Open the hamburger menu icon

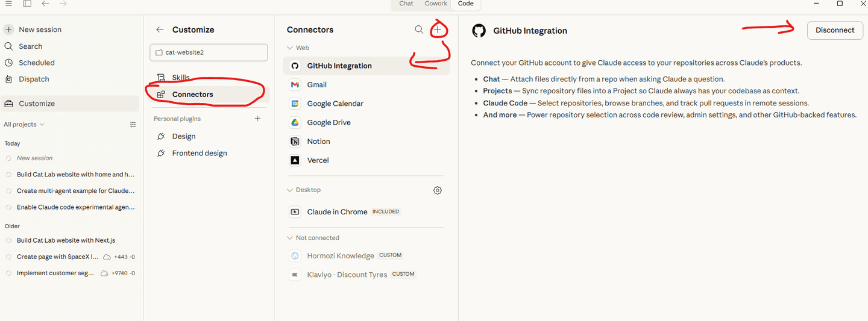[x=8, y=4]
